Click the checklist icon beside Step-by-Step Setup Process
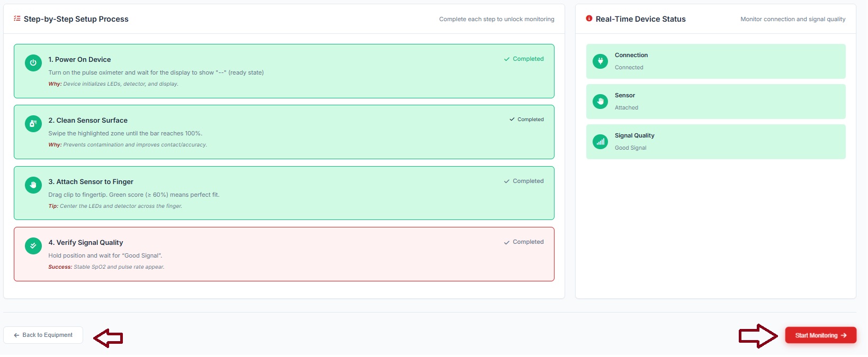Viewport: 868px width, 357px height. (x=17, y=19)
